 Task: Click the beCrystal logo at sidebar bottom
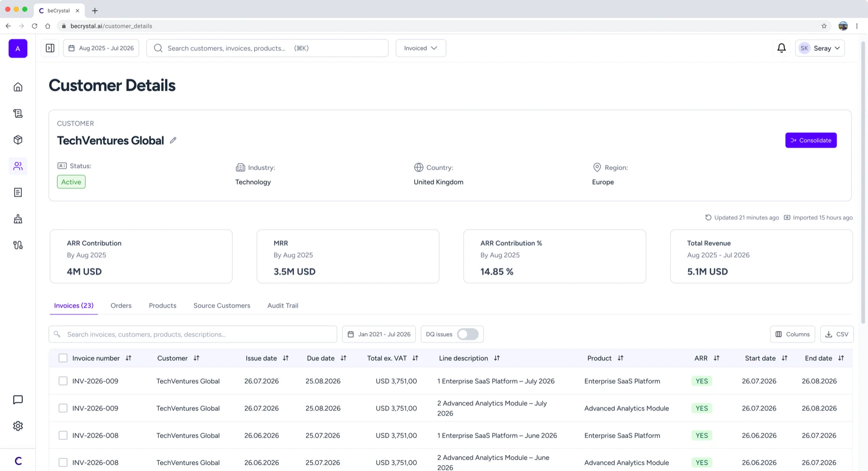point(18,461)
